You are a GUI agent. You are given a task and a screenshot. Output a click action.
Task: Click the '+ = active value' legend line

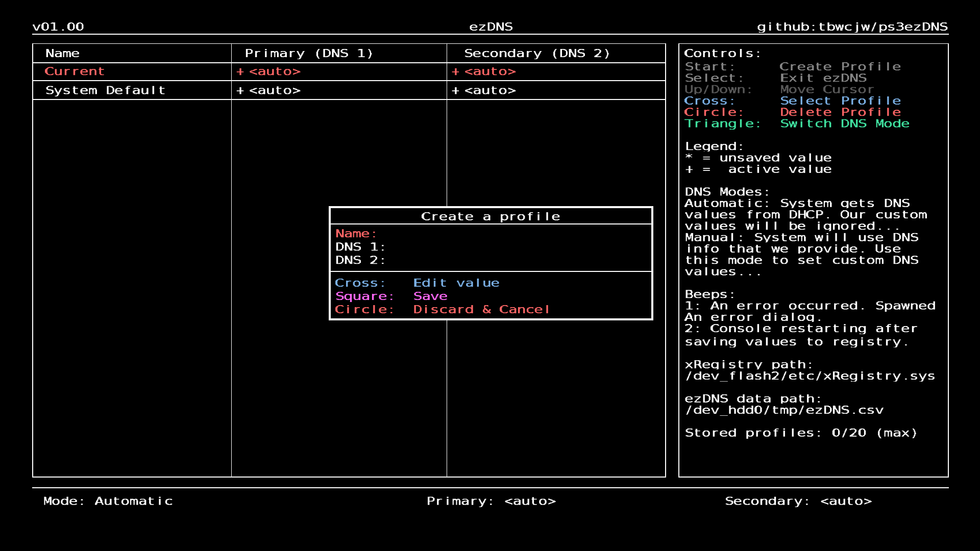tap(758, 169)
